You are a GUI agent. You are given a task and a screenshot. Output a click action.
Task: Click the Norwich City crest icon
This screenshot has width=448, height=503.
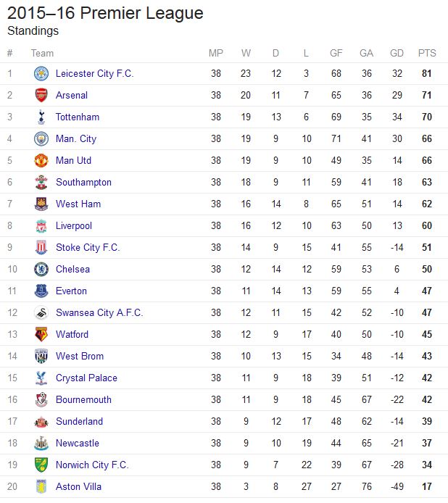click(x=41, y=465)
